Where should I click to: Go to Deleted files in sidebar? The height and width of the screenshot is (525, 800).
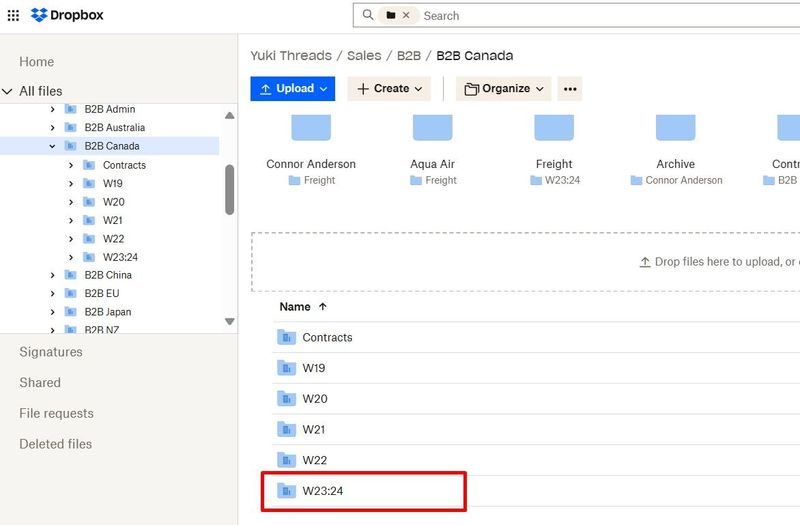56,444
